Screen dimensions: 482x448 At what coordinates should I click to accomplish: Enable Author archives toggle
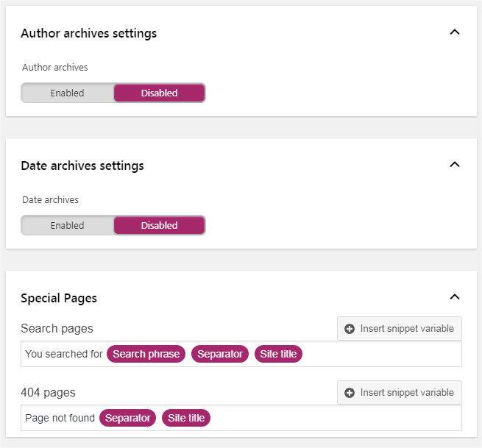pyautogui.click(x=67, y=93)
